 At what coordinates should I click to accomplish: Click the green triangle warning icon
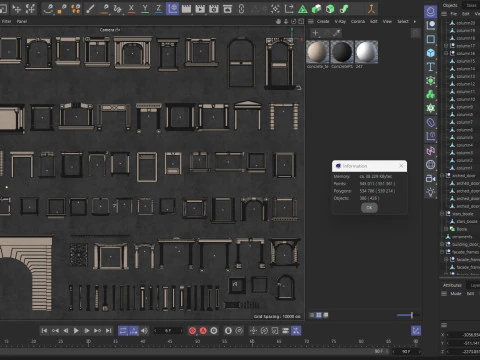point(303,9)
